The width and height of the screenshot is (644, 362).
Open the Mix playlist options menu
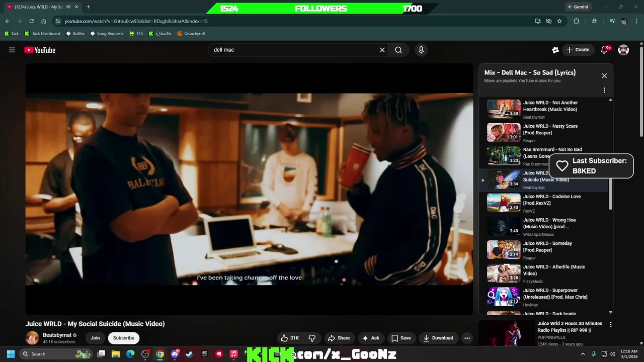[604, 90]
